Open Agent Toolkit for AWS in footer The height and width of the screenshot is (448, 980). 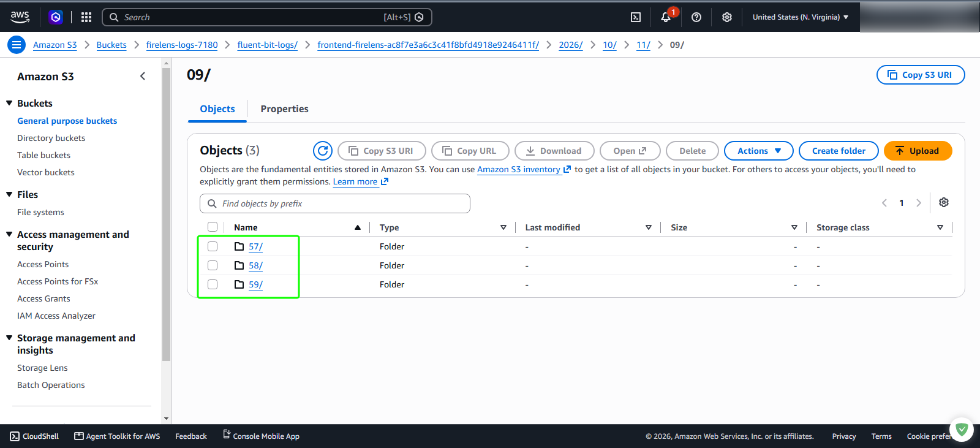(x=117, y=436)
